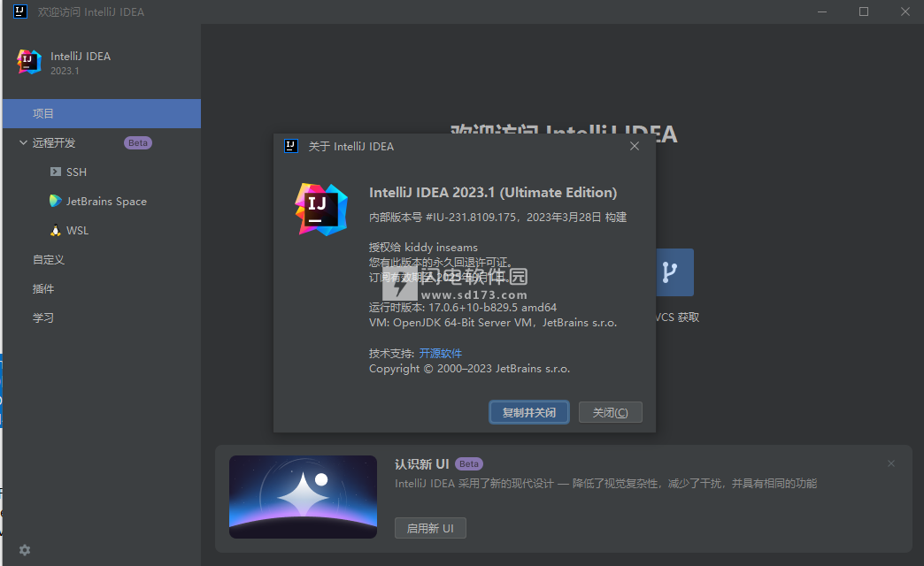
Task: Click the VCS 获取 label
Action: tap(677, 317)
